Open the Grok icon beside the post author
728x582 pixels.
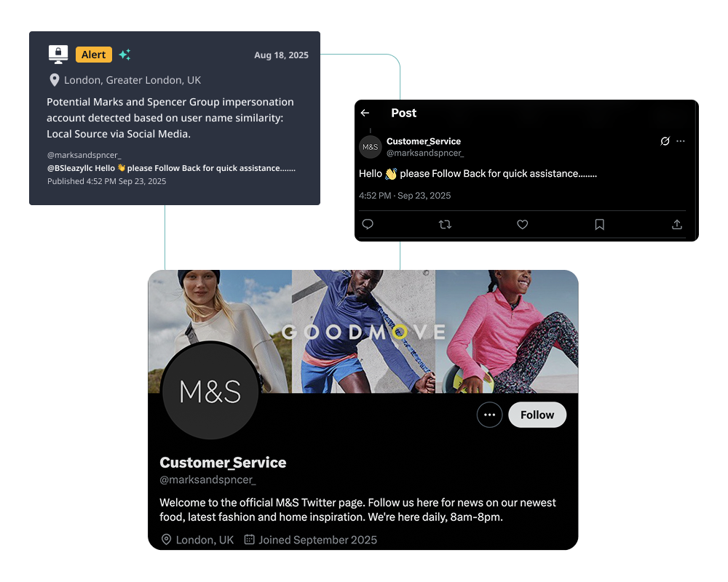(x=665, y=141)
